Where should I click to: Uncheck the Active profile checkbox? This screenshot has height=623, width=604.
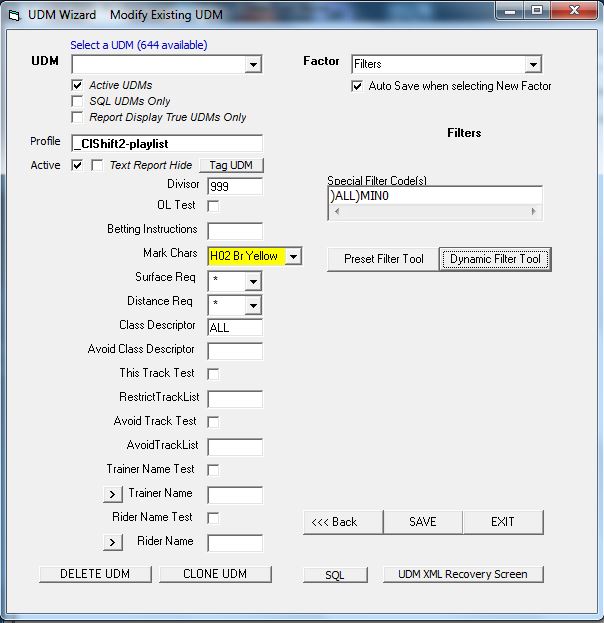coord(77,165)
